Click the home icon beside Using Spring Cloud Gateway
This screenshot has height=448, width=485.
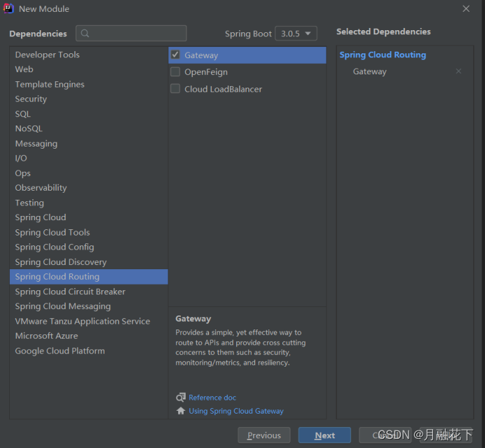[x=181, y=411]
